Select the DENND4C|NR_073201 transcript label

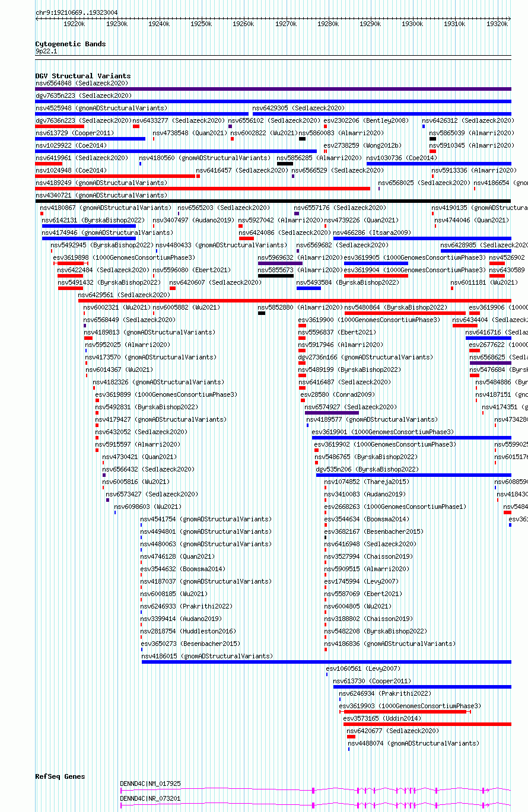(150, 798)
